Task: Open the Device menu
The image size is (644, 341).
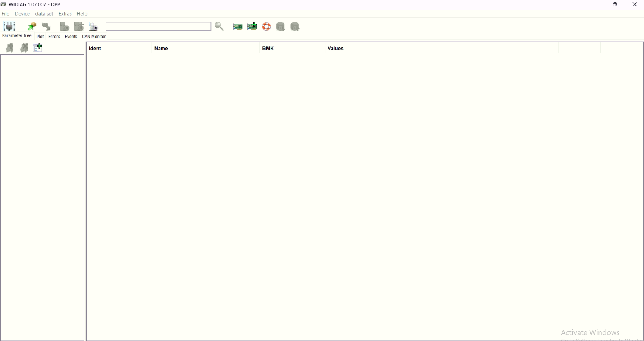Action: [22, 14]
